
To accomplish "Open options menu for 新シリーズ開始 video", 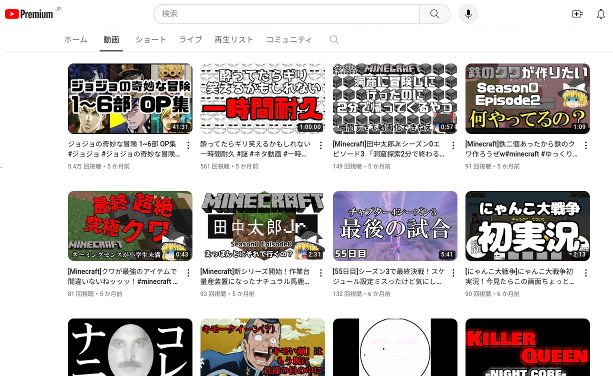I will [321, 273].
